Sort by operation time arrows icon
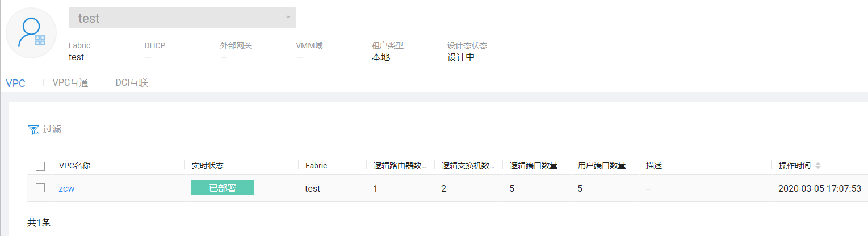The width and height of the screenshot is (868, 236). tap(818, 166)
